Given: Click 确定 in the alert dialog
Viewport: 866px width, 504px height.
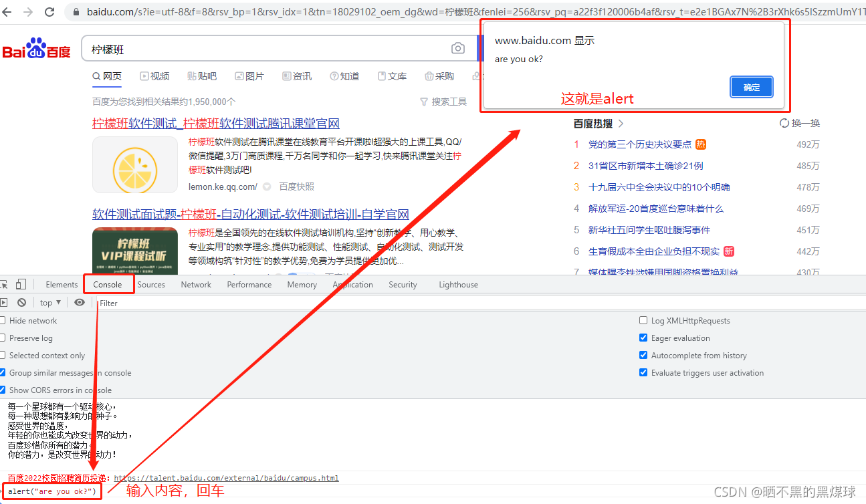Looking at the screenshot, I should click(752, 87).
